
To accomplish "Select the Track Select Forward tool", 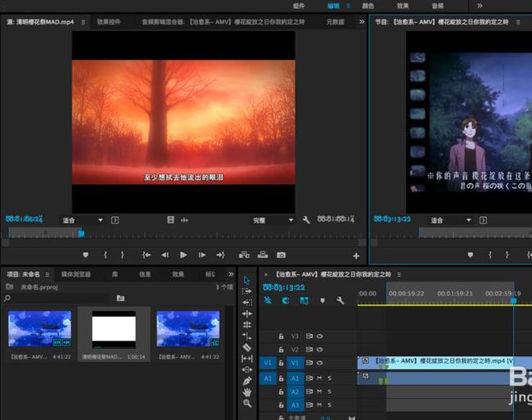I will point(247,291).
